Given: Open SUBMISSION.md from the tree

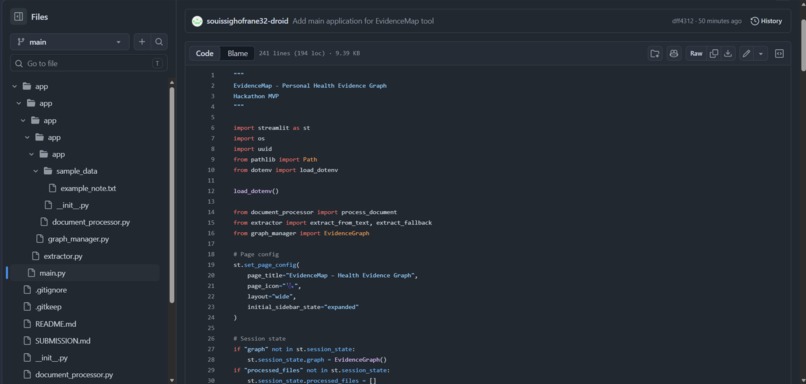Looking at the screenshot, I should pos(63,341).
